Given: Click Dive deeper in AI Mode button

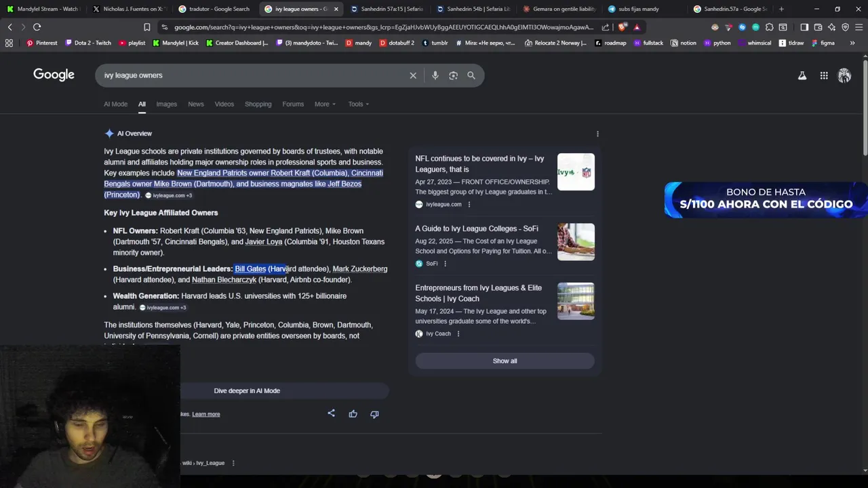Looking at the screenshot, I should click(x=247, y=390).
